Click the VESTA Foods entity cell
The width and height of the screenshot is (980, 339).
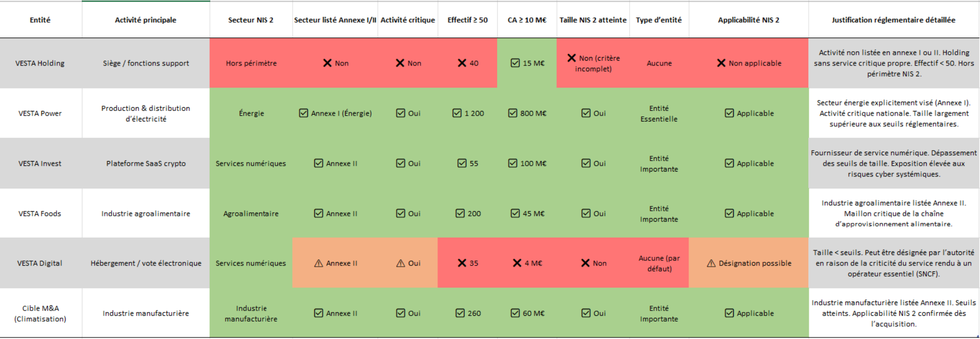(40, 213)
